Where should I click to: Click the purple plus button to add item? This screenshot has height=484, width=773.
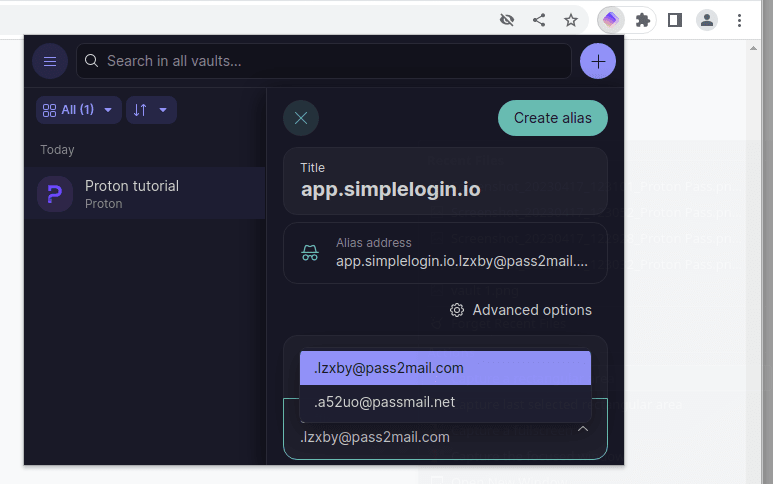click(x=598, y=61)
